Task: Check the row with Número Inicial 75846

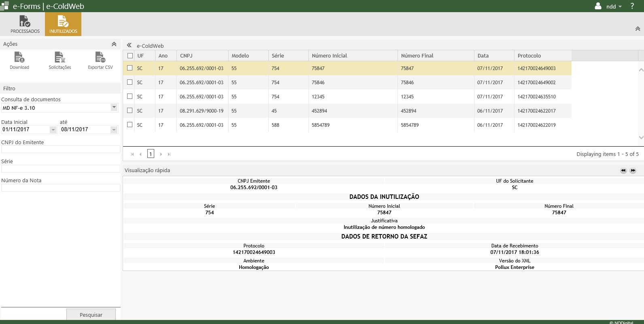Action: pyautogui.click(x=130, y=82)
